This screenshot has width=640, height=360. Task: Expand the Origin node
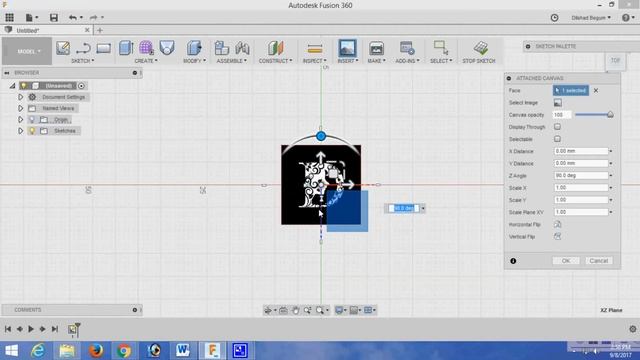pos(20,120)
